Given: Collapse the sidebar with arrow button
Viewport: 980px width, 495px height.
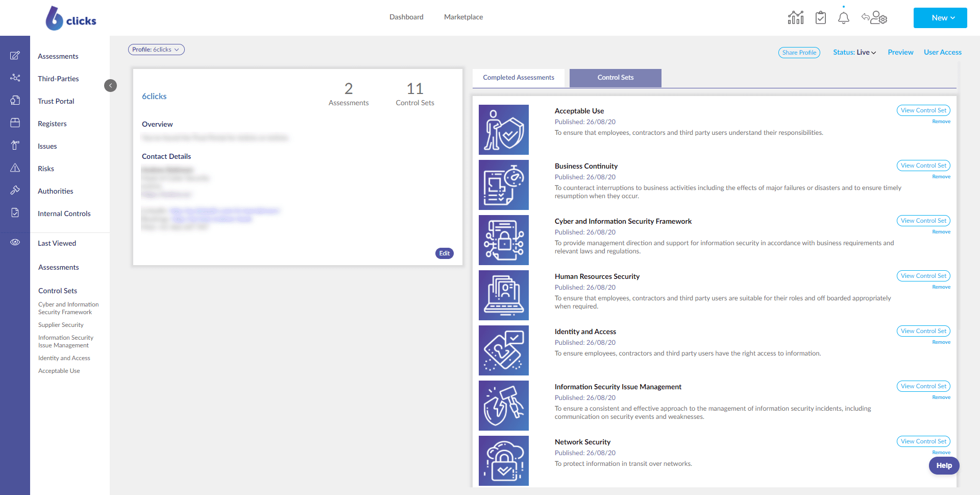Looking at the screenshot, I should (x=110, y=85).
